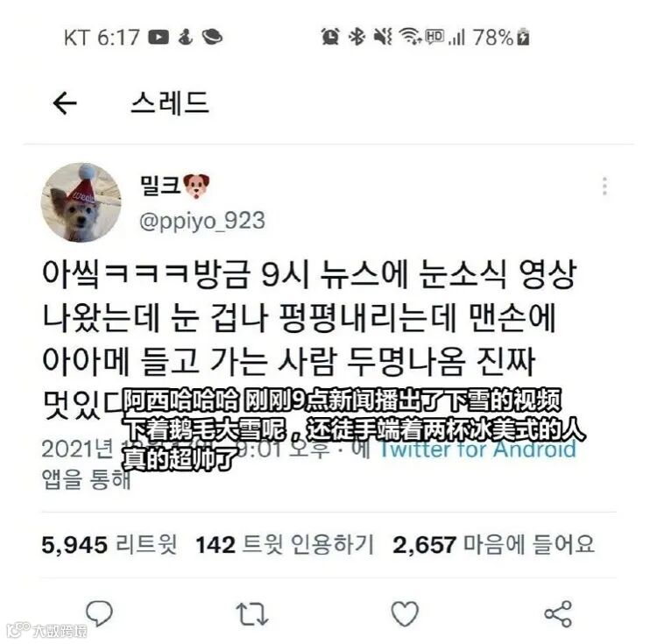View the 5,945 리트윗 list
This screenshot has height=644, width=657.
click(109, 545)
